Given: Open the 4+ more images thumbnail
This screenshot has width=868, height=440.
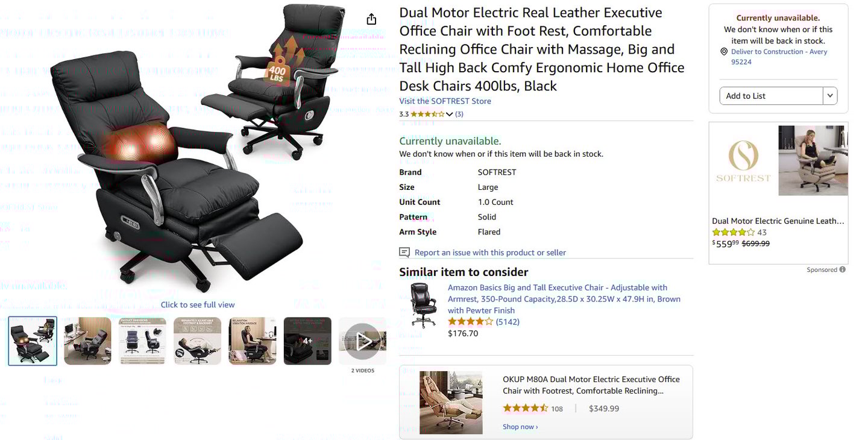Looking at the screenshot, I should click(x=307, y=341).
